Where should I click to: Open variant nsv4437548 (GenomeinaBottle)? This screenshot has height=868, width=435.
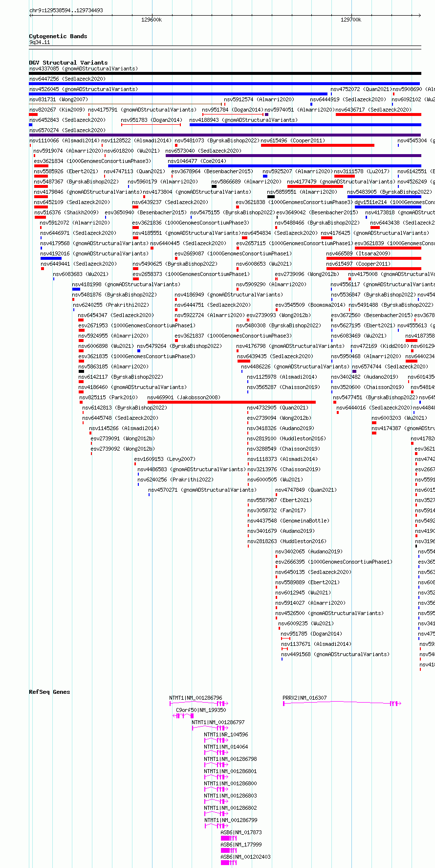[288, 521]
